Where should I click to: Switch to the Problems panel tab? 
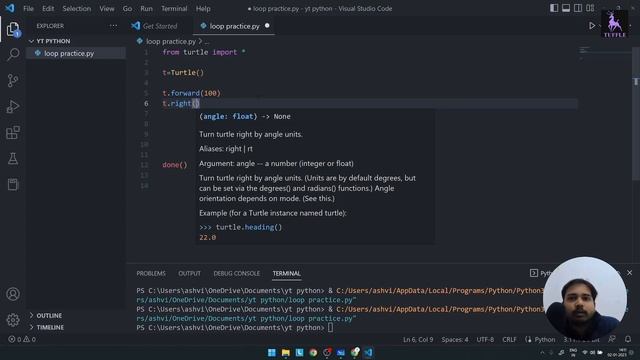point(151,273)
